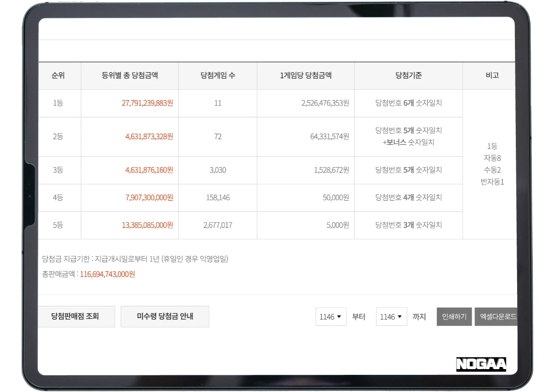
Task: Click the 미수령 당첨금 안내 button
Action: 165,316
